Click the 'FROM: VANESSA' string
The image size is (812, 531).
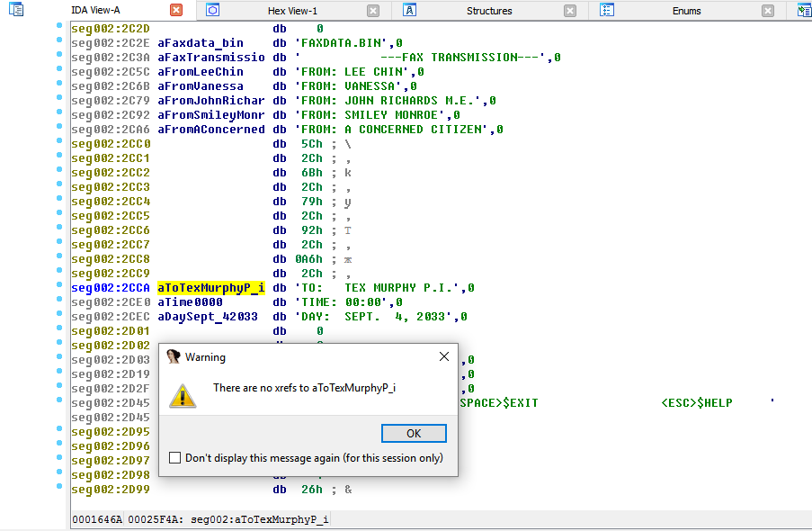pos(349,86)
